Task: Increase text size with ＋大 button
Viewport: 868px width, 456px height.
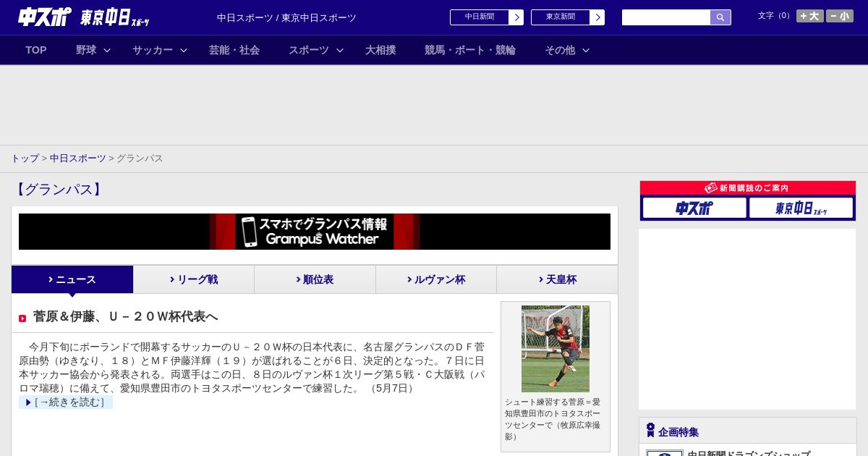Action: [x=810, y=16]
